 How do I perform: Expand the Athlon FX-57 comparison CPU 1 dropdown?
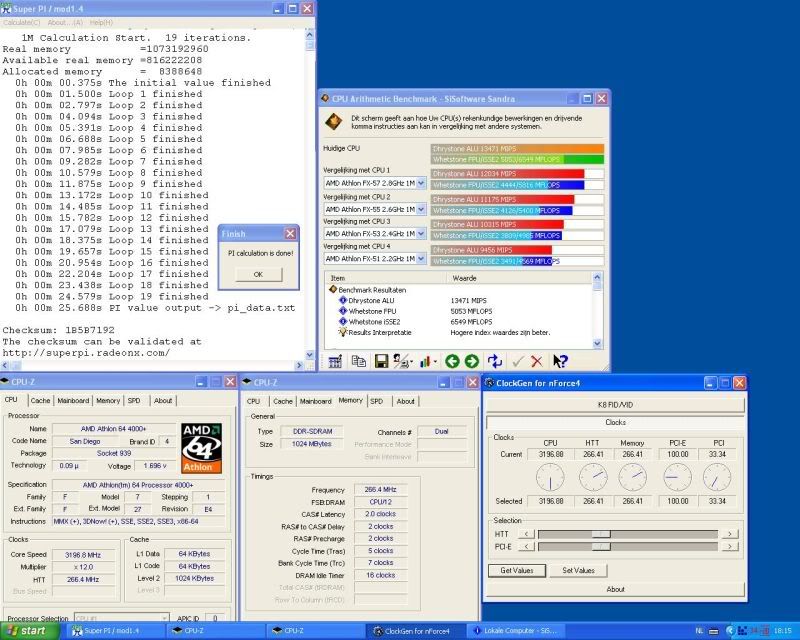(421, 184)
